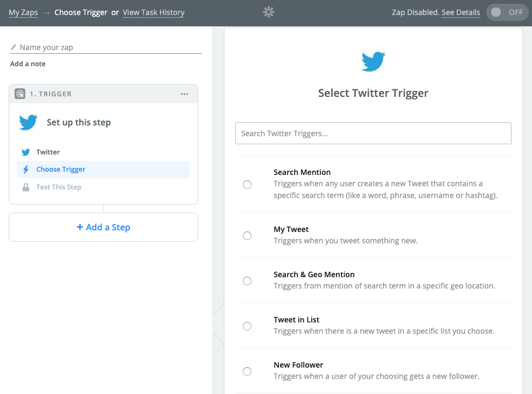The height and width of the screenshot is (394, 532).
Task: Click the New Follower title text
Action: click(298, 365)
